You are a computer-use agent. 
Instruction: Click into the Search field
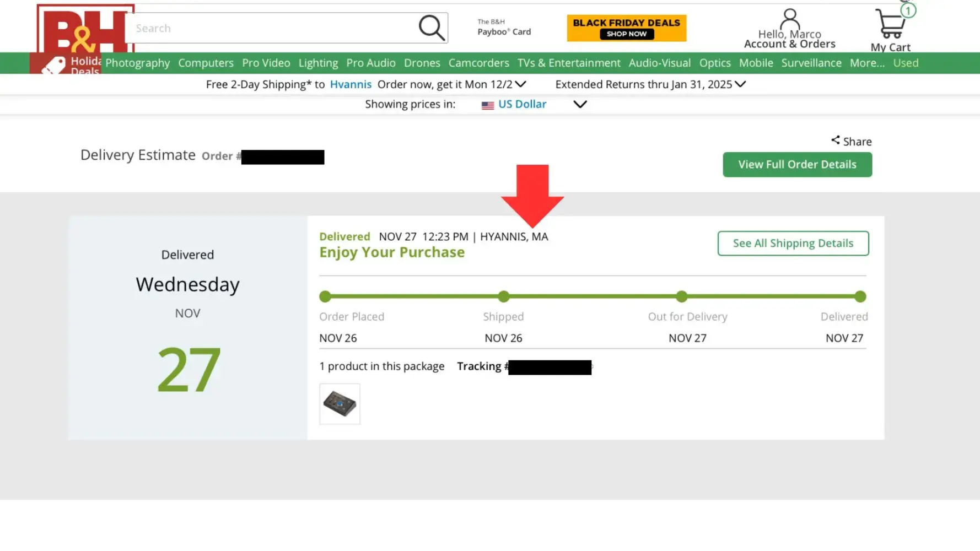(273, 28)
